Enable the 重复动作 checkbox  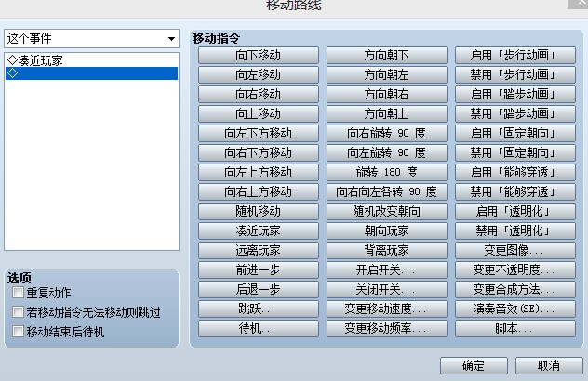tap(18, 292)
